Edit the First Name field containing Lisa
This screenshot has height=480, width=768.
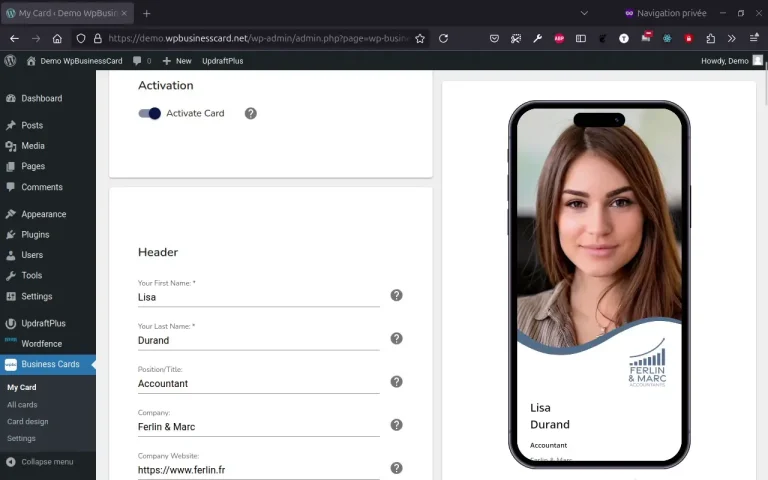click(x=259, y=297)
